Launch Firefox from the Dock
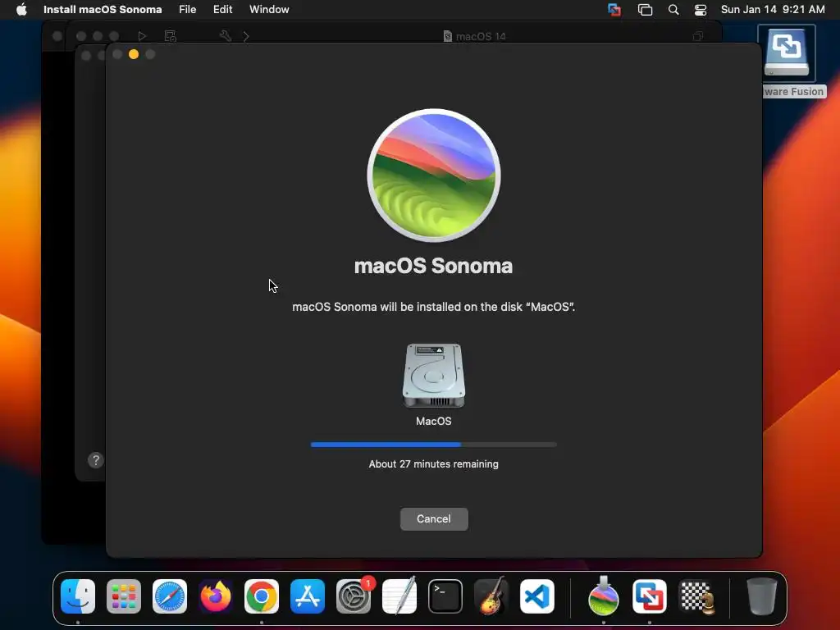840x630 pixels. [x=216, y=596]
